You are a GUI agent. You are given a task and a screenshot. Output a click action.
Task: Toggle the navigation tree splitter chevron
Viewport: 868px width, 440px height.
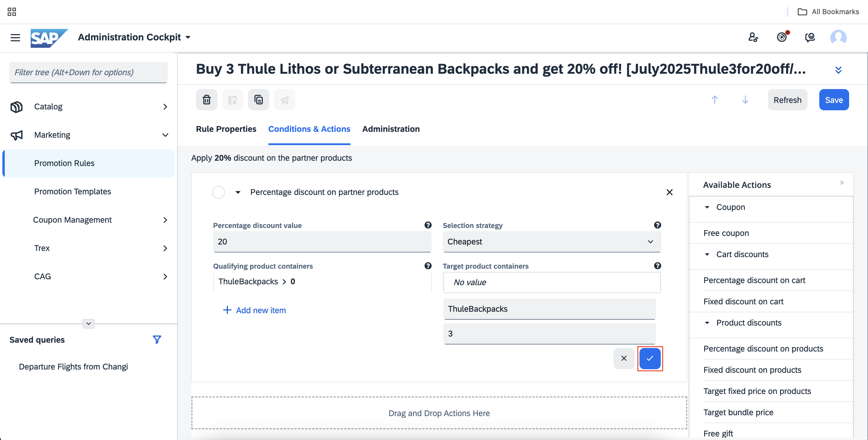pyautogui.click(x=88, y=324)
